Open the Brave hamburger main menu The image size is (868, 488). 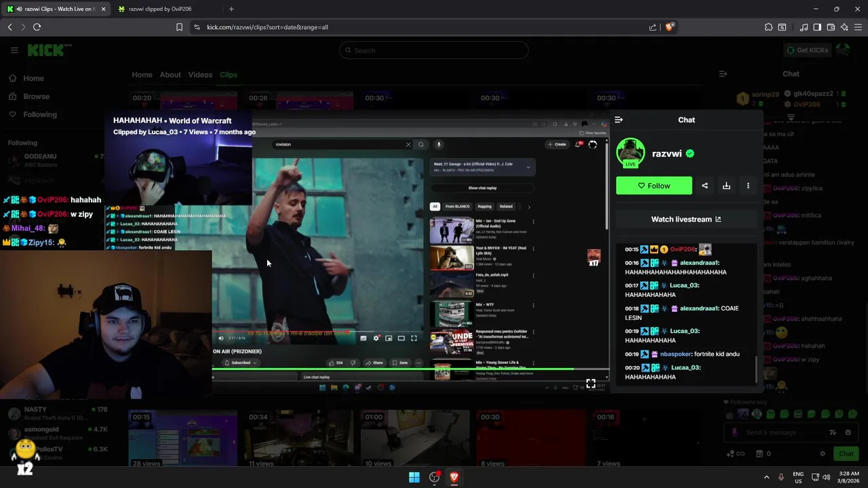(858, 27)
